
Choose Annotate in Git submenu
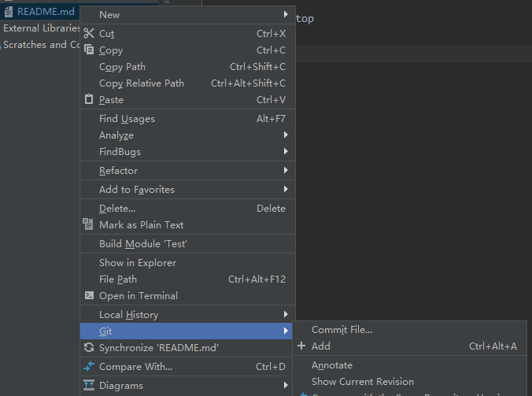click(409, 365)
